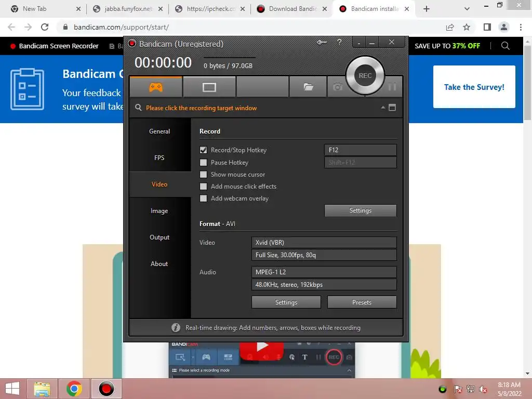Image resolution: width=532 pixels, height=399 pixels.
Task: Click the Chrome icon in the taskbar
Action: coord(74,389)
